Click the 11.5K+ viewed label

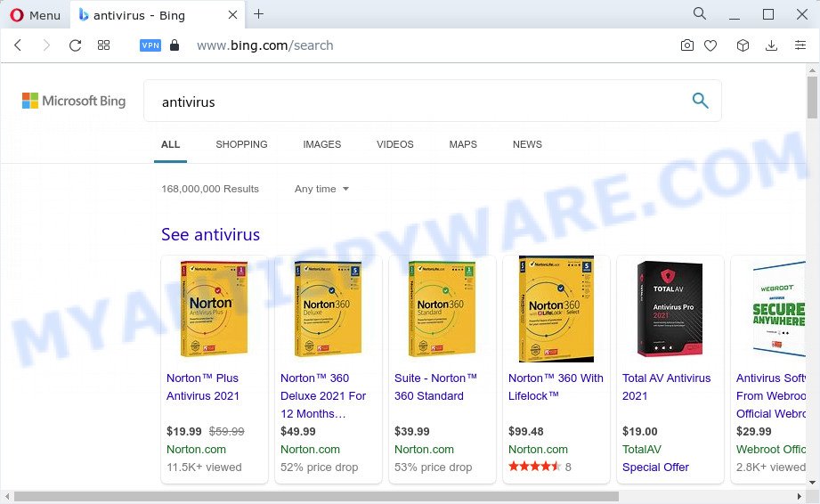[x=204, y=467]
